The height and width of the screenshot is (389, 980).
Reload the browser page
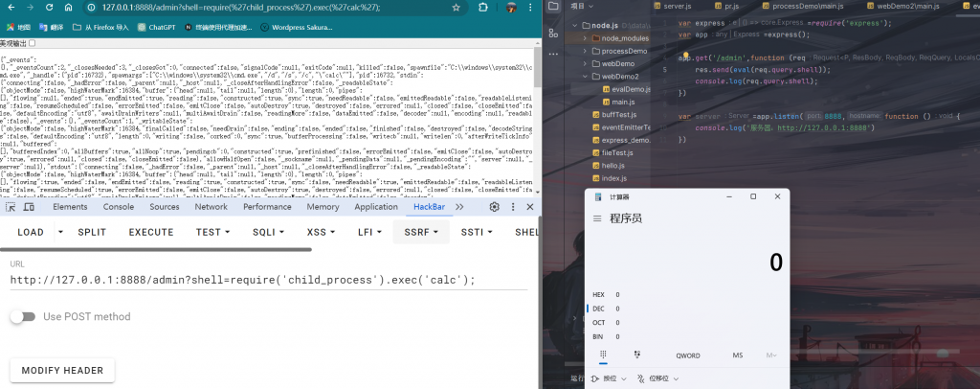[48, 8]
